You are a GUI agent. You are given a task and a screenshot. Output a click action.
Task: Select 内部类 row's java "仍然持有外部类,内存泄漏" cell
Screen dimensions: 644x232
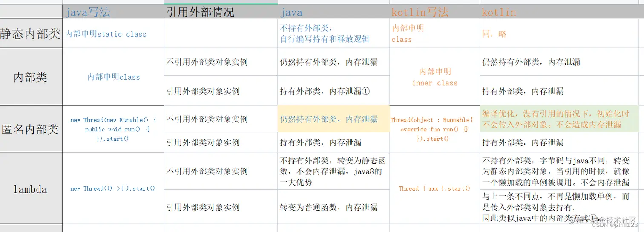[x=333, y=62]
